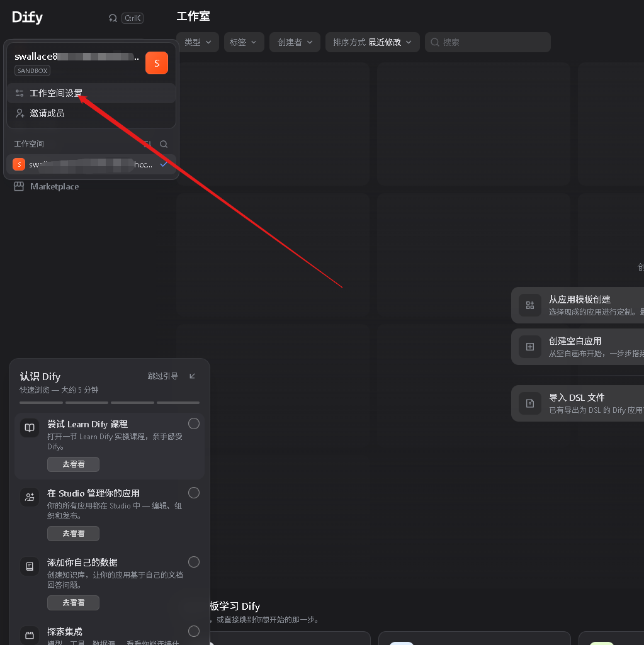Open 添加你自己的数据 step title

coord(82,563)
